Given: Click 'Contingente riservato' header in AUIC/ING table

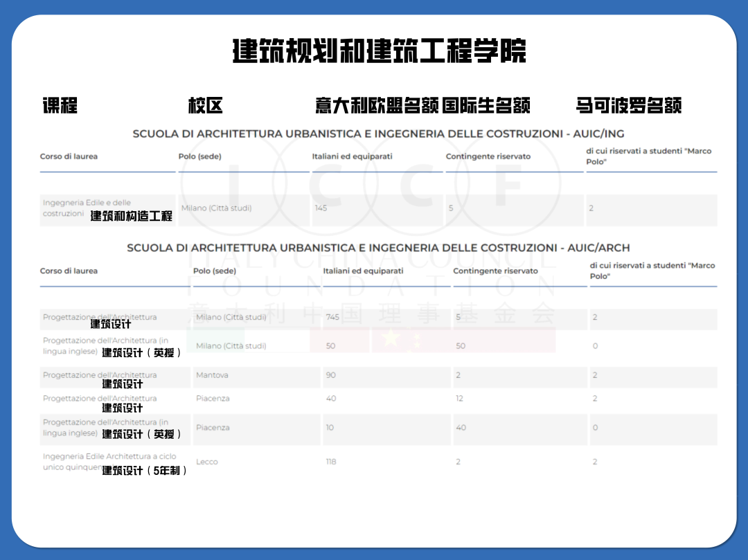Looking at the screenshot, I should 488,156.
